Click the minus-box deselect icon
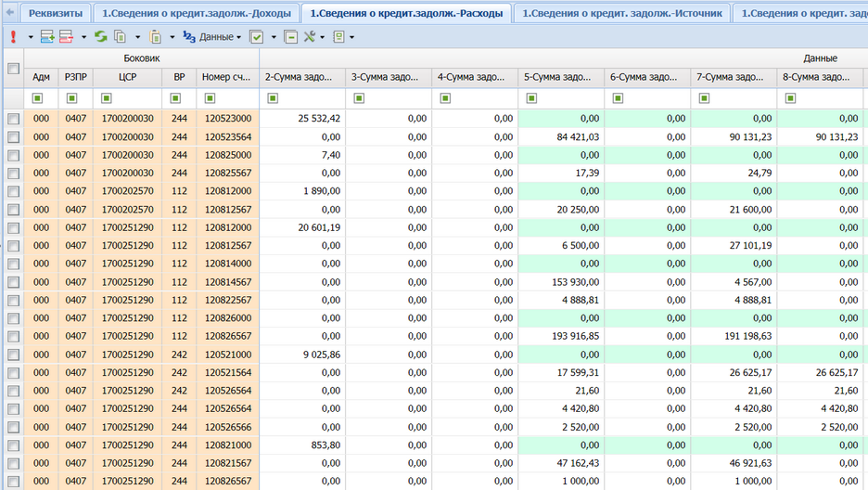 pyautogui.click(x=290, y=37)
